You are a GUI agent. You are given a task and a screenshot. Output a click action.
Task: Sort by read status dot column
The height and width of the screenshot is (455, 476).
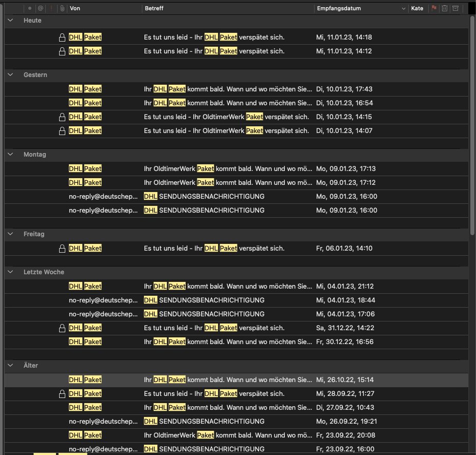30,8
